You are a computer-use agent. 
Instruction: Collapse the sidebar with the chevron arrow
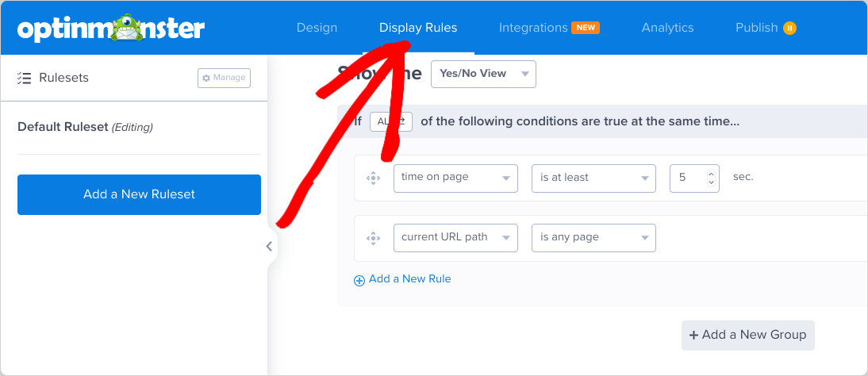[269, 246]
